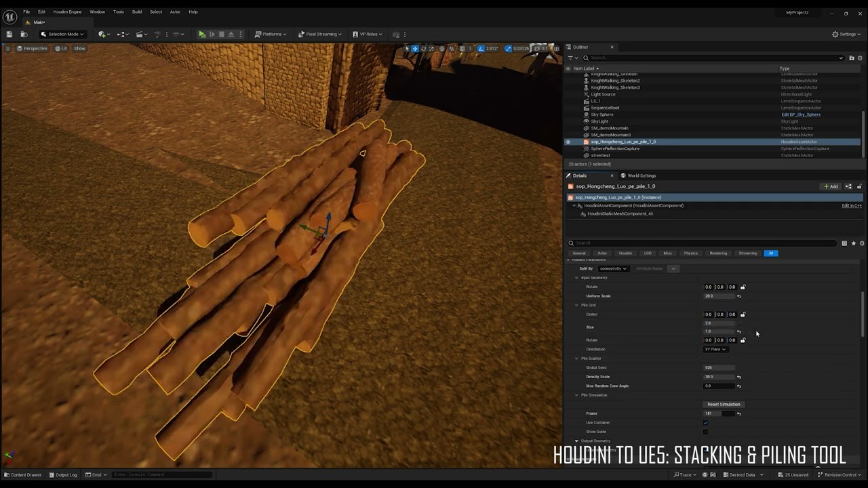868x488 pixels.
Task: Click the Details favorites star icon
Action: [x=853, y=243]
